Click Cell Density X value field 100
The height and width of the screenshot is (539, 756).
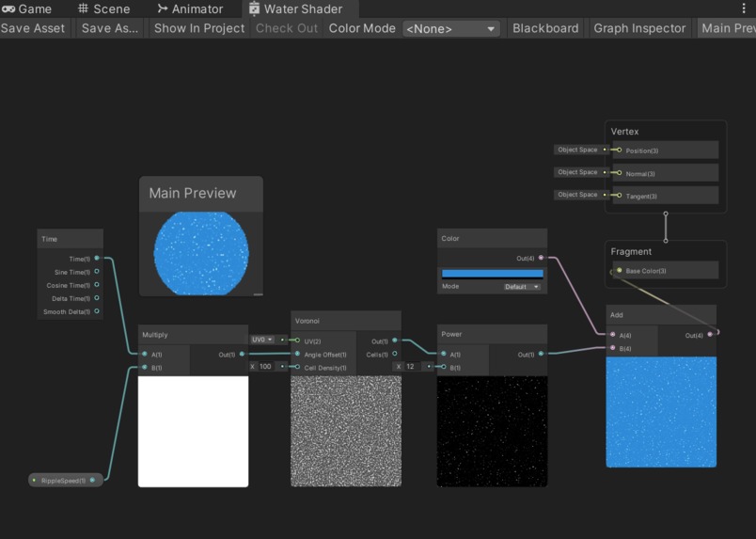(266, 367)
